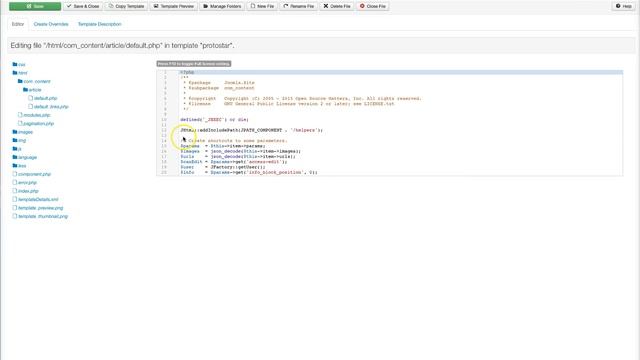The image size is (640, 360).
Task: Open error.php file
Action: pos(25,182)
